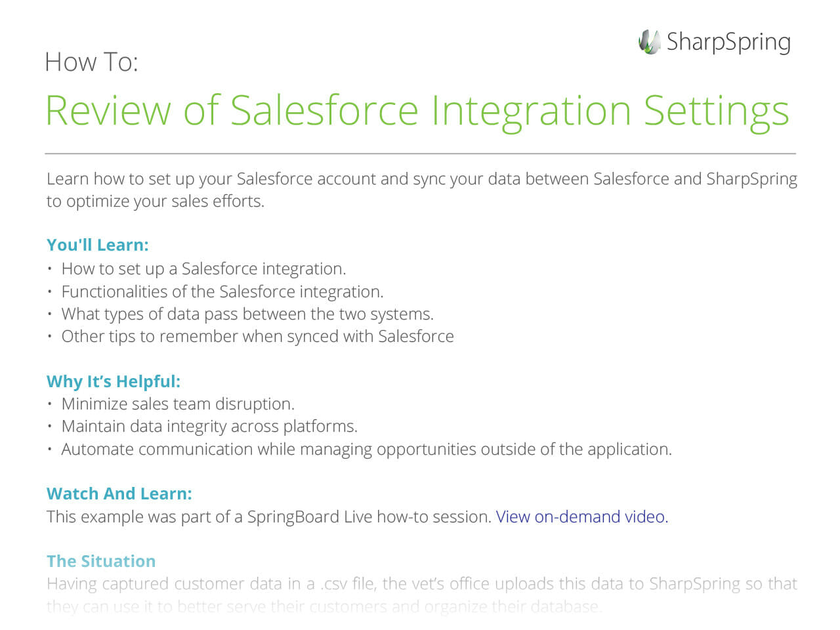
Task: Click bullet How to set up a Salesforce integration
Action: (x=203, y=268)
